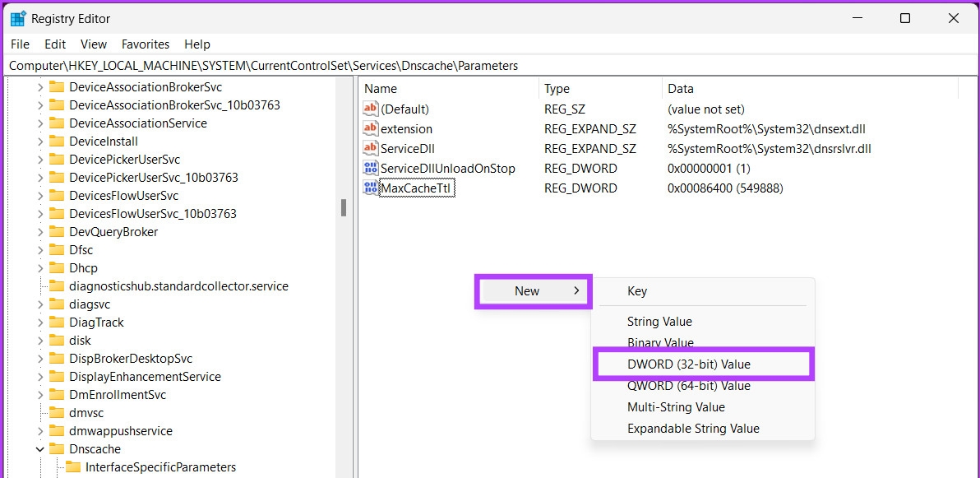Click the tree pane vertical scrollbar thumb

tap(344, 207)
